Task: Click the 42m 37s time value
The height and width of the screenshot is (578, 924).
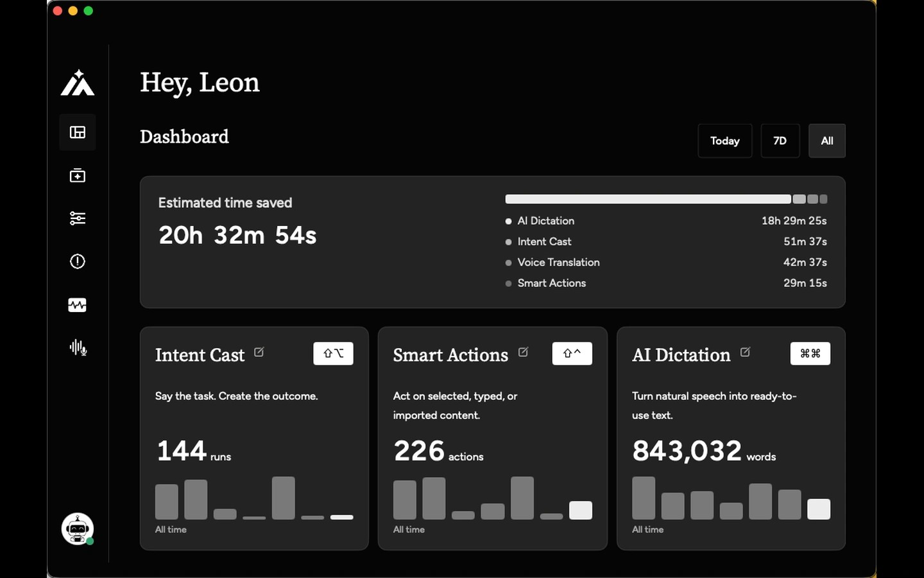Action: point(805,262)
